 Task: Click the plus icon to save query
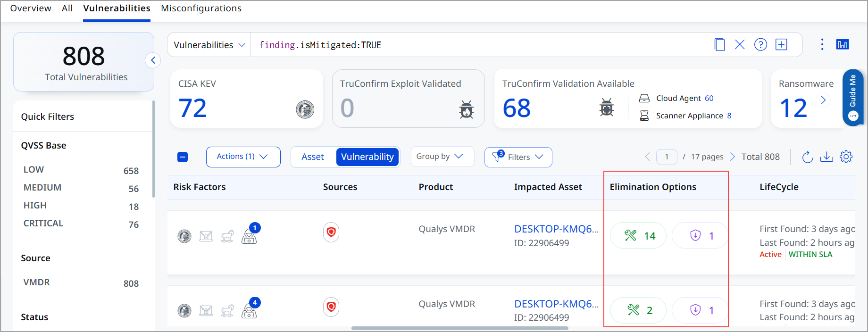click(x=782, y=45)
